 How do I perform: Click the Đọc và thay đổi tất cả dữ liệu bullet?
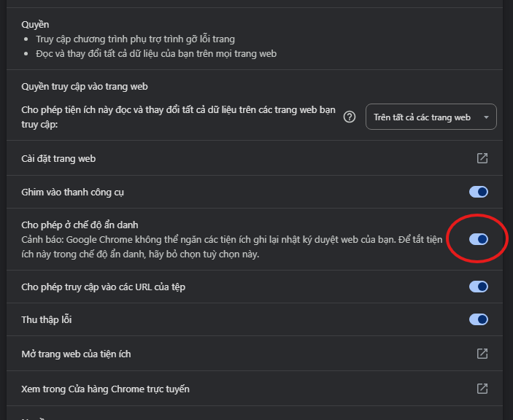tap(156, 54)
